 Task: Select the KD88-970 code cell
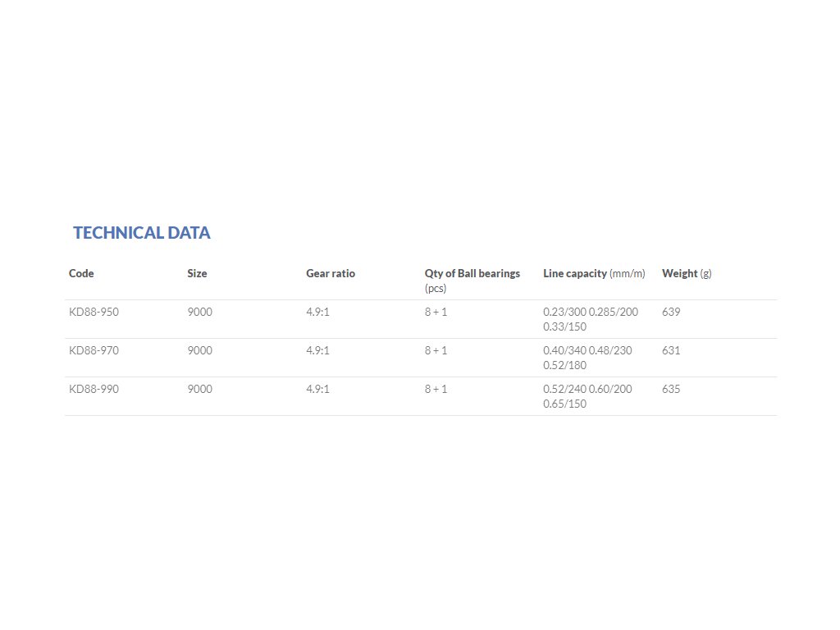(x=94, y=351)
